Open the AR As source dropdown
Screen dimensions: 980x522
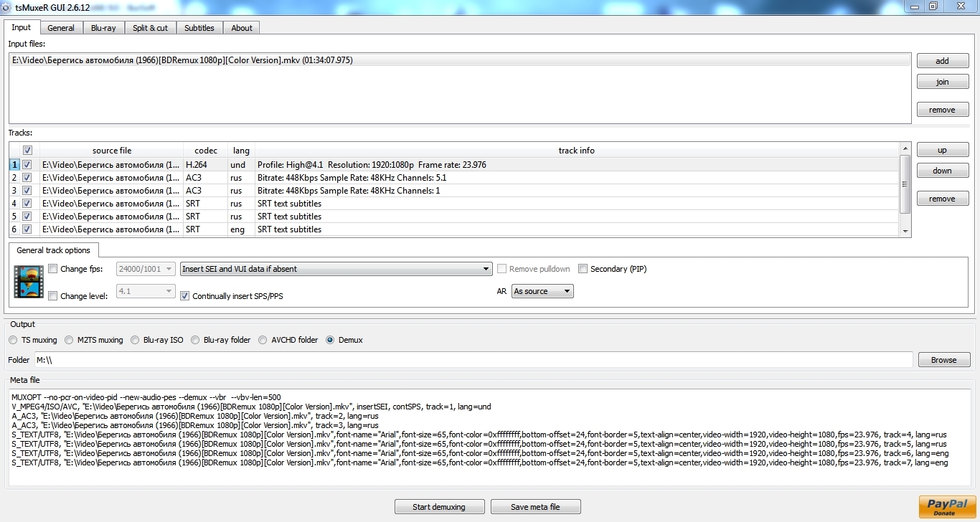[x=542, y=291]
